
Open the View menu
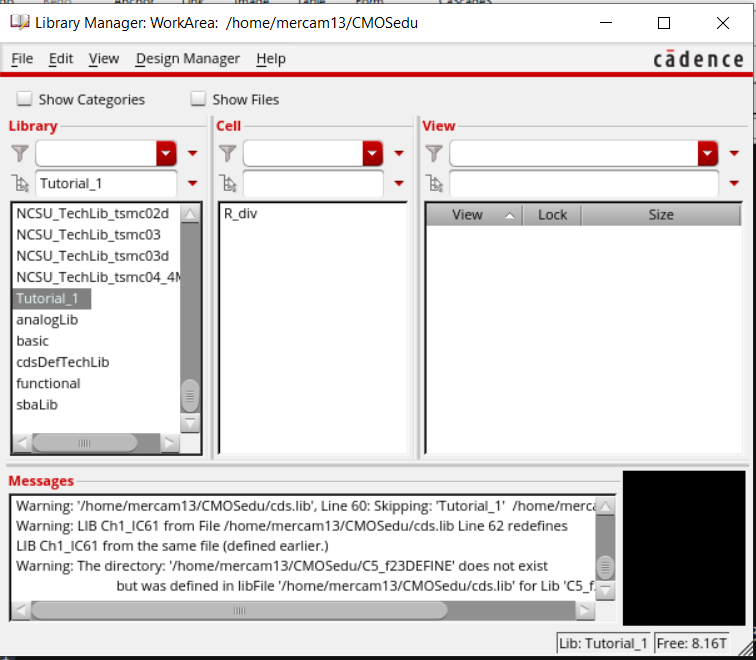coord(104,58)
